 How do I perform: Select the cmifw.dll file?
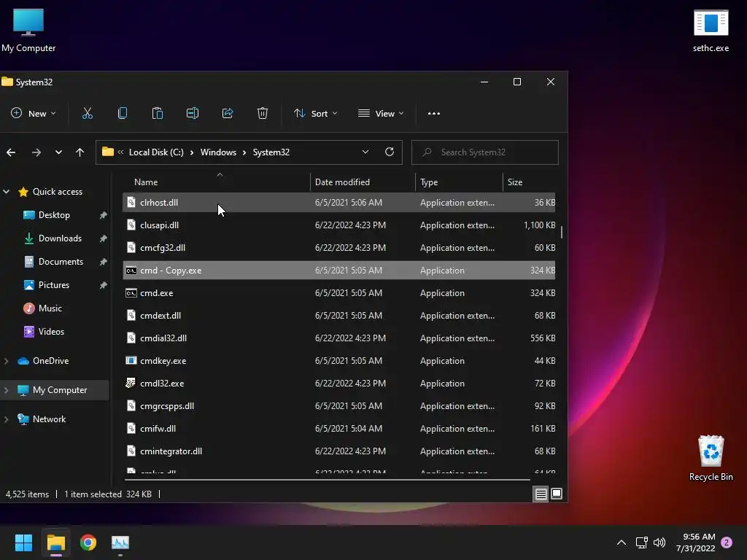(x=339, y=429)
